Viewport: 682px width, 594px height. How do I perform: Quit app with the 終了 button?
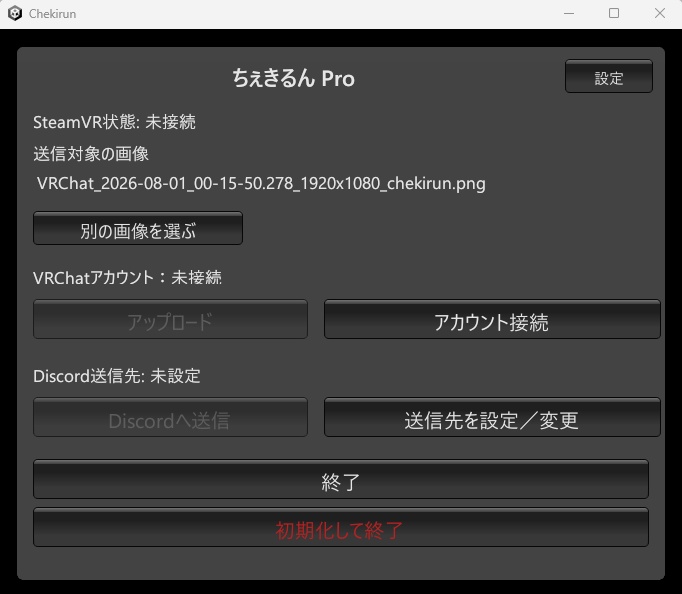(341, 479)
